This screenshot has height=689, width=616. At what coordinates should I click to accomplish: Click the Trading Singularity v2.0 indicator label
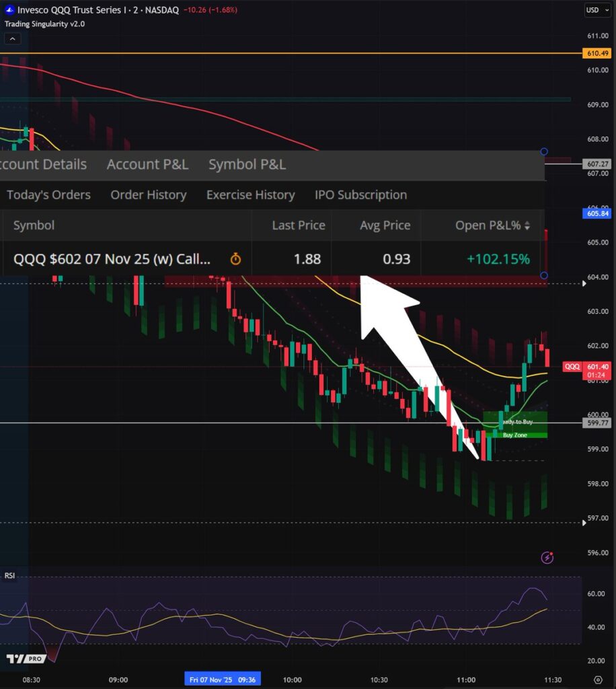pos(44,24)
